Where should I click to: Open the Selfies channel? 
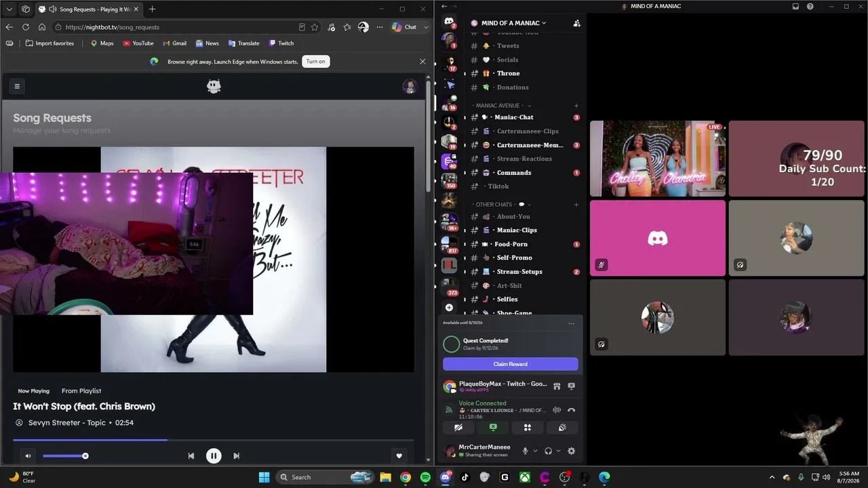click(525, 300)
